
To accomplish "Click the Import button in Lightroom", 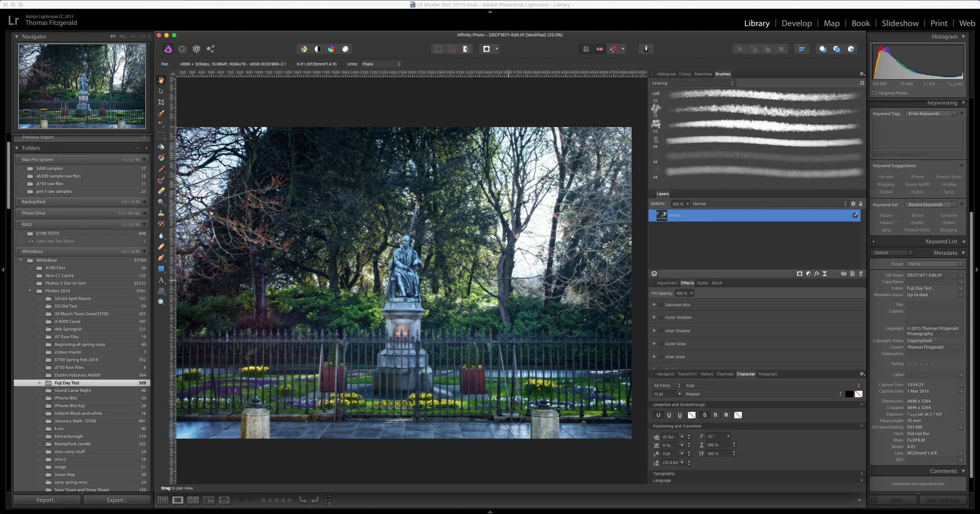I will tap(47, 500).
